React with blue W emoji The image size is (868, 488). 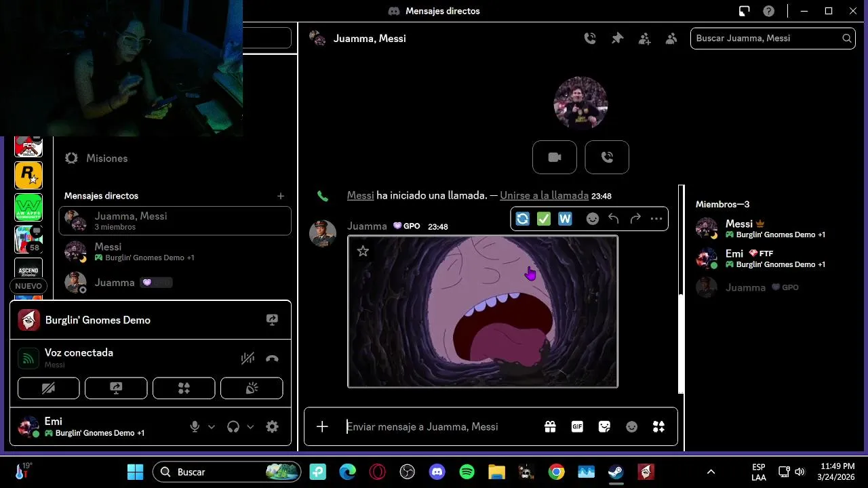coord(565,218)
